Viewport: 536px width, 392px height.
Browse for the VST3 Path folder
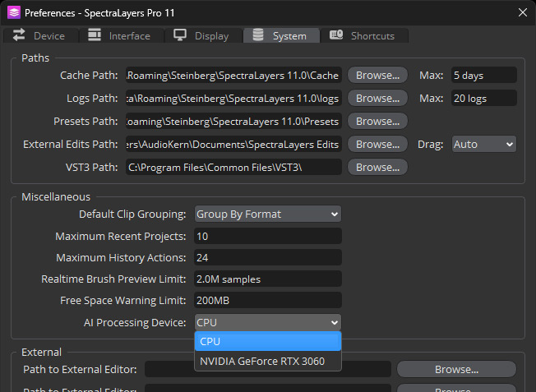pos(377,168)
